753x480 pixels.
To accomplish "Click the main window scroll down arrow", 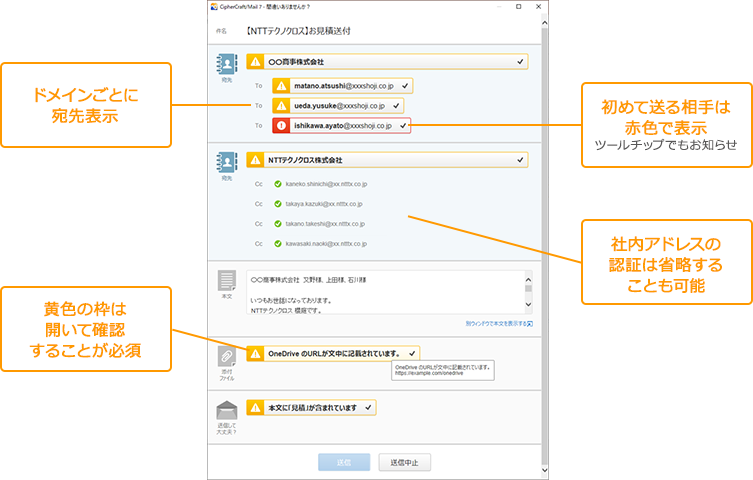I will [544, 470].
